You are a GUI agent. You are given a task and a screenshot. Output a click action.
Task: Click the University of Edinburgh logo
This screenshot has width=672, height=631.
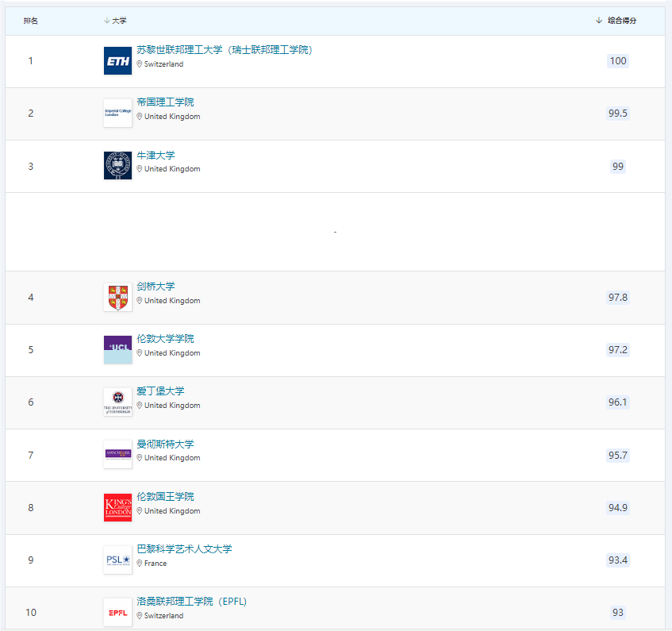(117, 402)
